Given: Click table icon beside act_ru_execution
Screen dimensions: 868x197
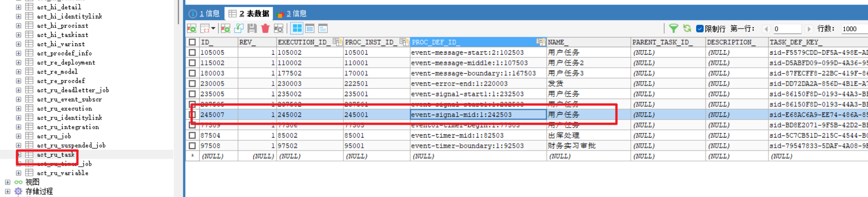Looking at the screenshot, I should [29, 108].
